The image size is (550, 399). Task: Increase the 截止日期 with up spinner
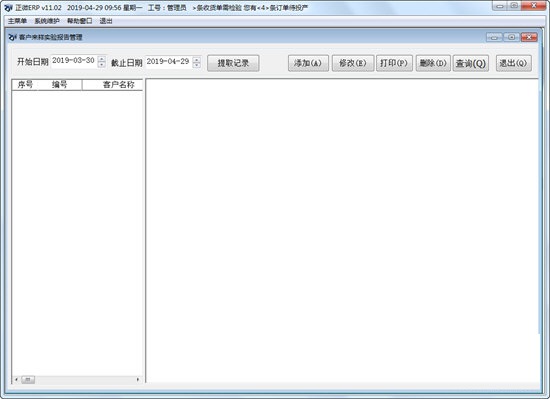197,59
